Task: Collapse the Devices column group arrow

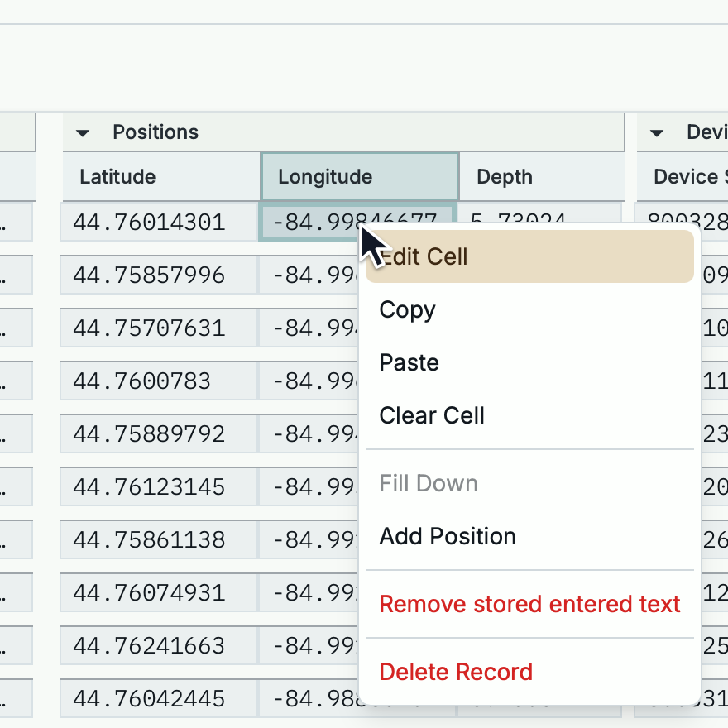Action: click(x=657, y=133)
